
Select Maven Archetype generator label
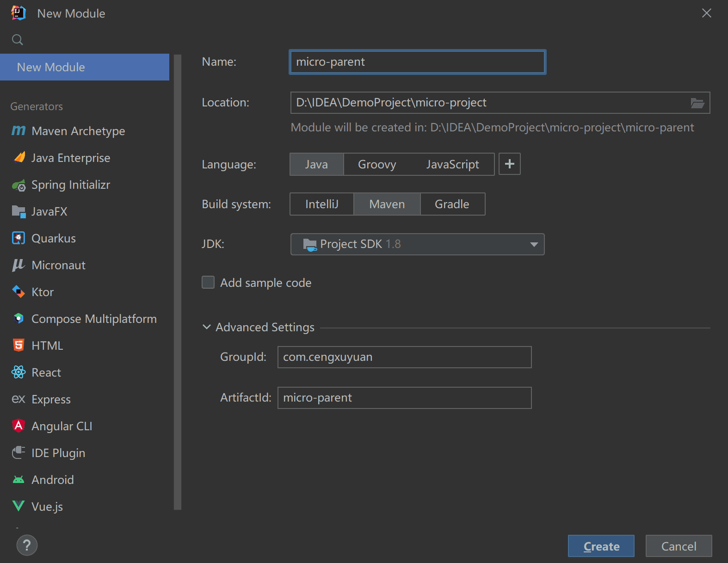[78, 131]
